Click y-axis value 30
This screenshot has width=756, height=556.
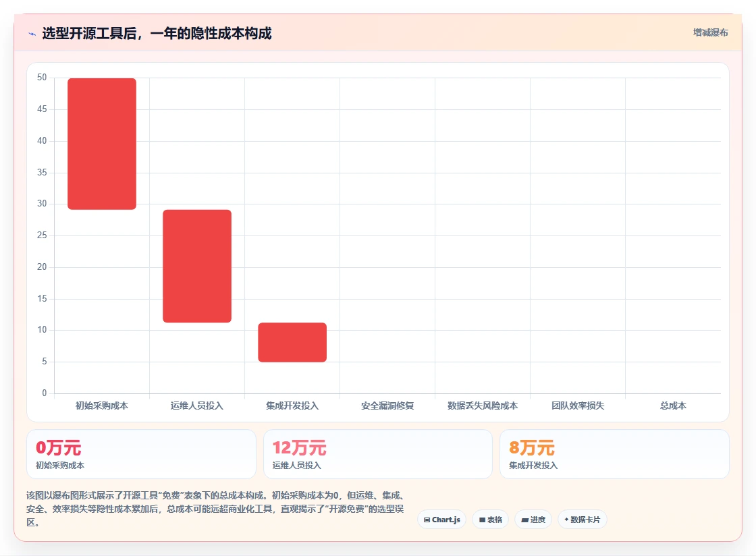42,204
